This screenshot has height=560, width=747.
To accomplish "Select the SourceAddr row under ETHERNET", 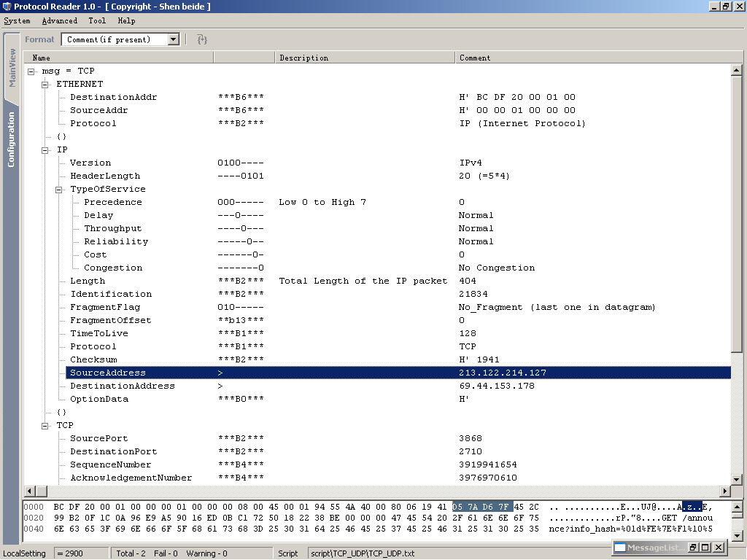I will (x=398, y=111).
